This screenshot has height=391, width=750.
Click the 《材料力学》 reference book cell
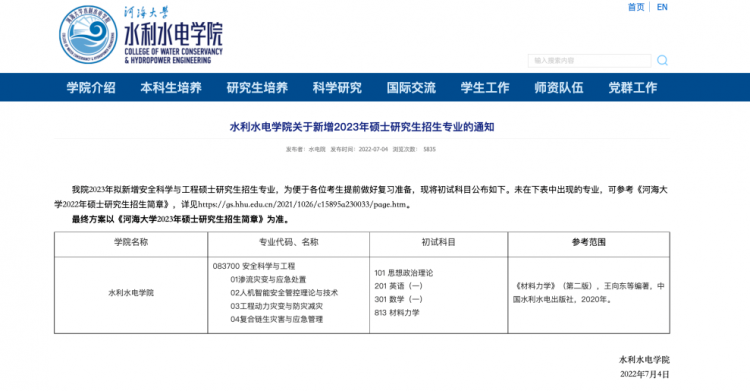pyautogui.click(x=588, y=292)
